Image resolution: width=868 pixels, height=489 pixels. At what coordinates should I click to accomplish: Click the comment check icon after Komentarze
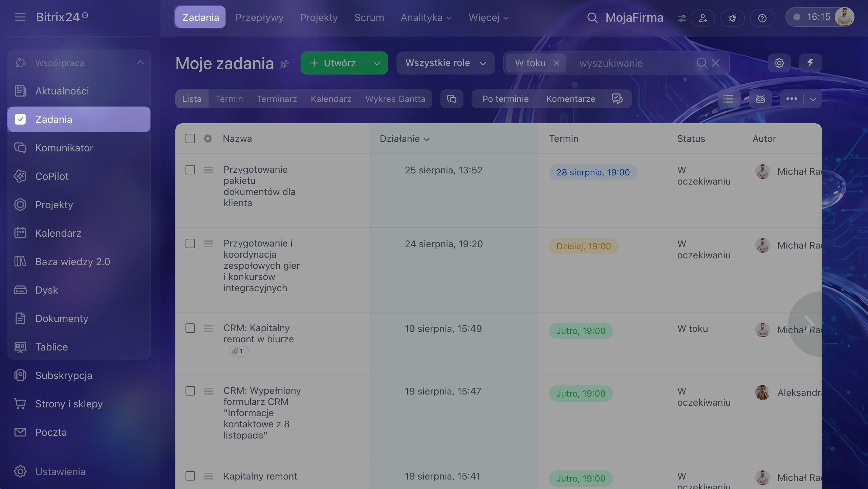(617, 99)
